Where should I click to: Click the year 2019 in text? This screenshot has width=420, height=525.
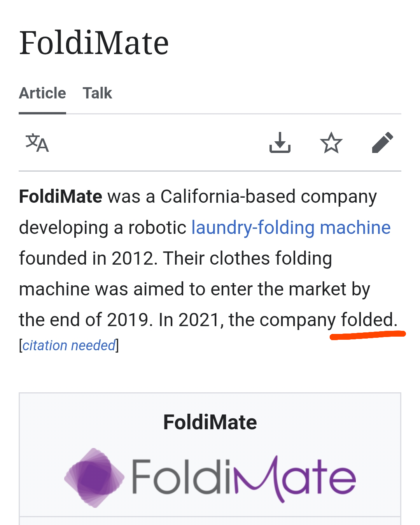point(128,320)
